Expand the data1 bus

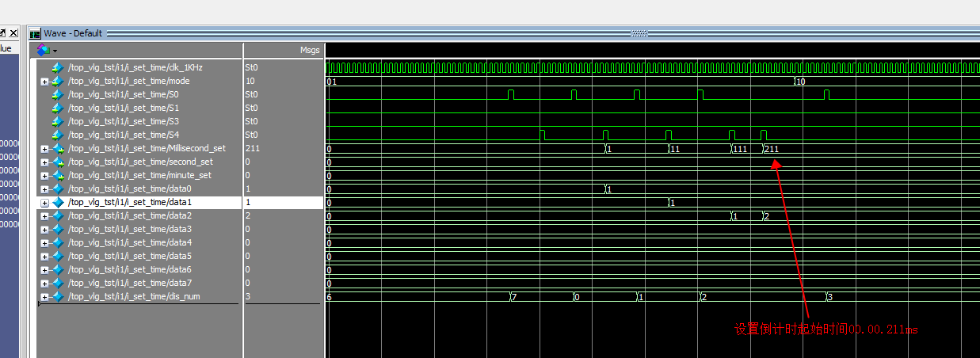(44, 203)
